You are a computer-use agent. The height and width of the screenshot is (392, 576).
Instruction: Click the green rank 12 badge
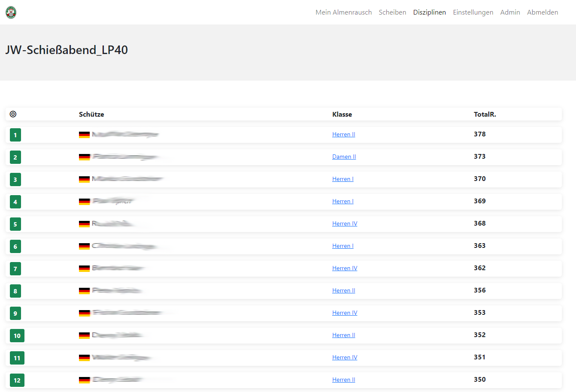click(x=17, y=380)
